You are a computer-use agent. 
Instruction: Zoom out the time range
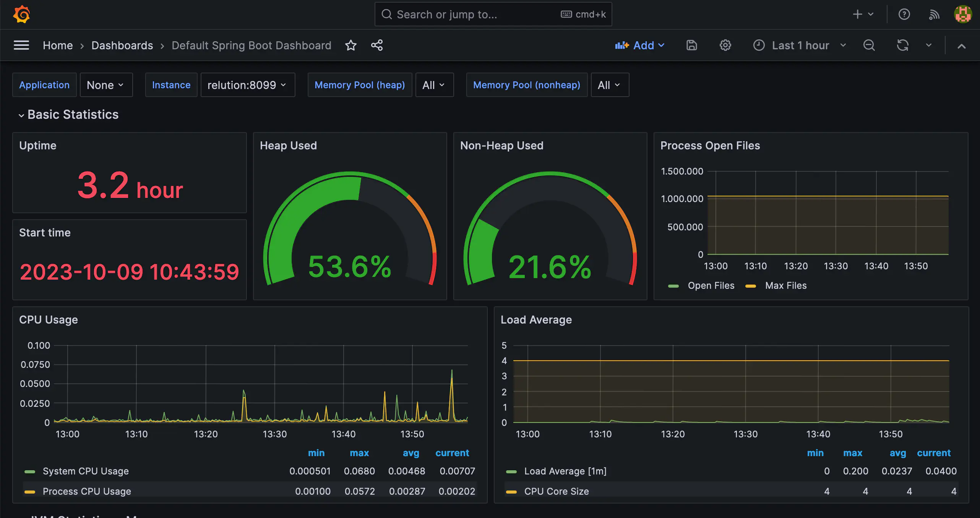pos(869,45)
